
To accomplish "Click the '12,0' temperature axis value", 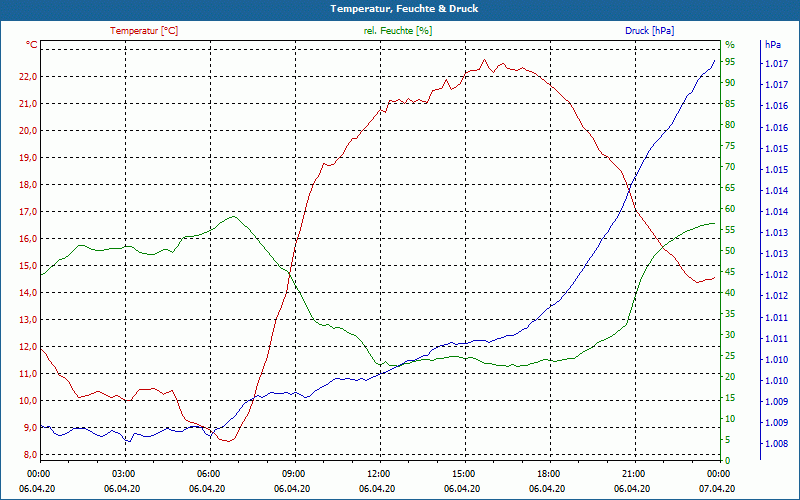I will point(28,347).
